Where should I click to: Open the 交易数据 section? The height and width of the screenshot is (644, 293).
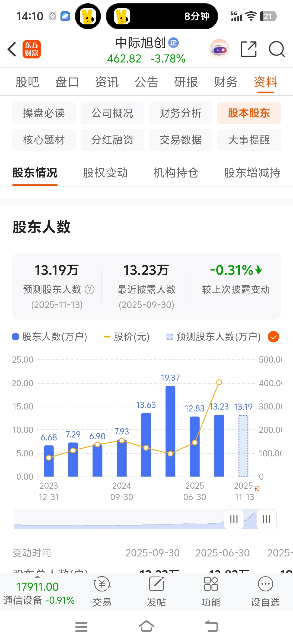coord(181,140)
